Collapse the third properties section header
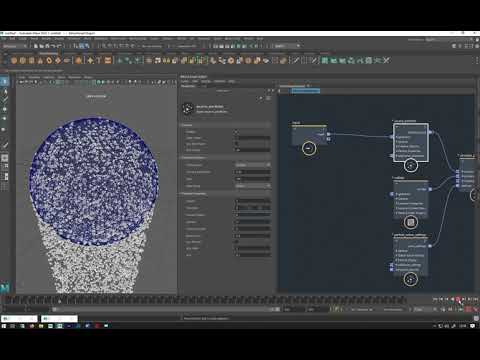This screenshot has height=360, width=480. point(225,194)
